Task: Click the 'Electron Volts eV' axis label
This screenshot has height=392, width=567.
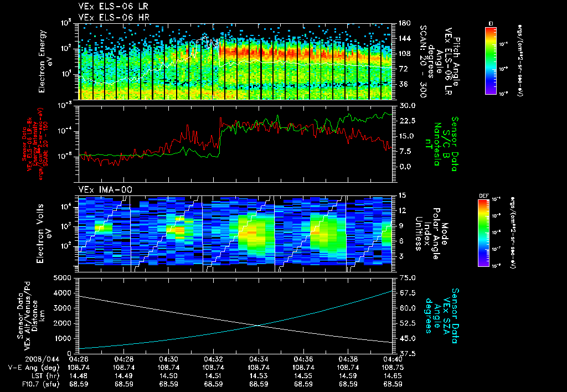Action: 43,233
